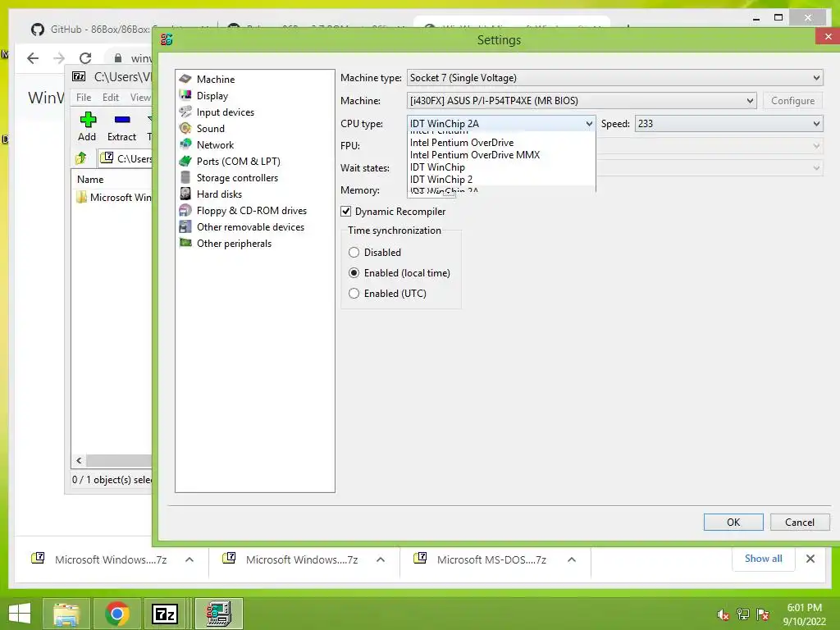Click the GitHub tab favicon in Chrome

[37, 29]
